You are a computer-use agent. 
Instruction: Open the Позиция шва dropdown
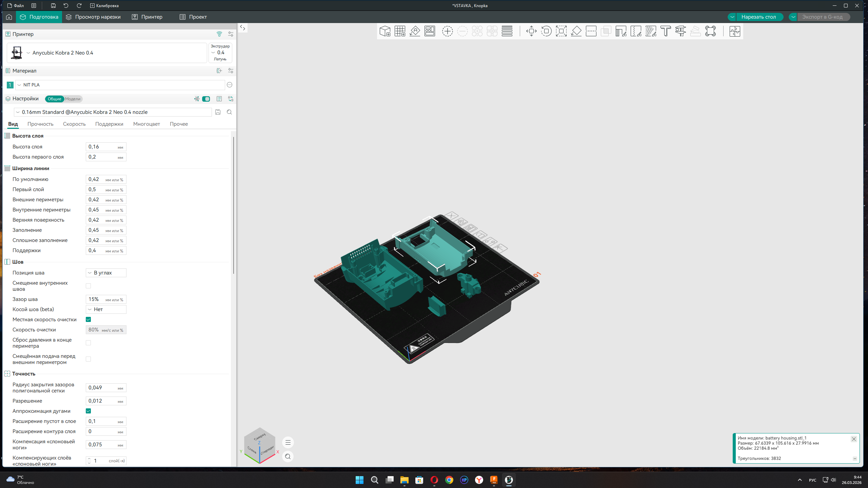pos(106,273)
